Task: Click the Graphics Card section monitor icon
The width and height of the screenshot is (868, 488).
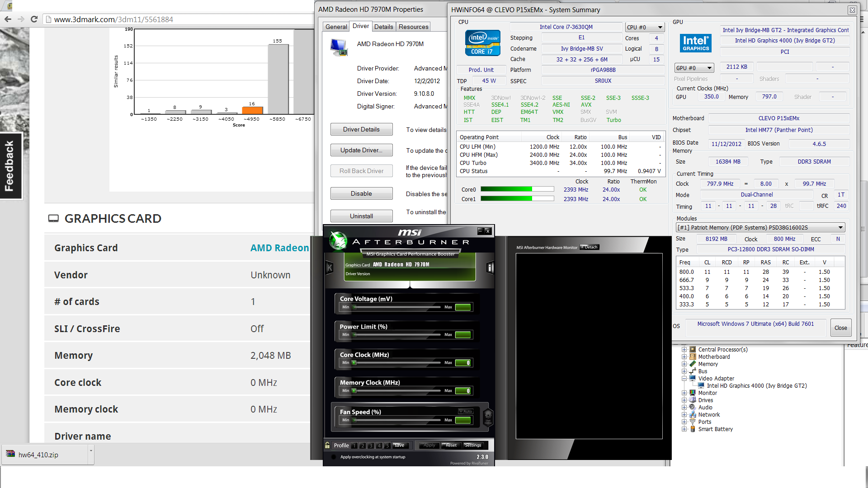Action: pyautogui.click(x=53, y=219)
